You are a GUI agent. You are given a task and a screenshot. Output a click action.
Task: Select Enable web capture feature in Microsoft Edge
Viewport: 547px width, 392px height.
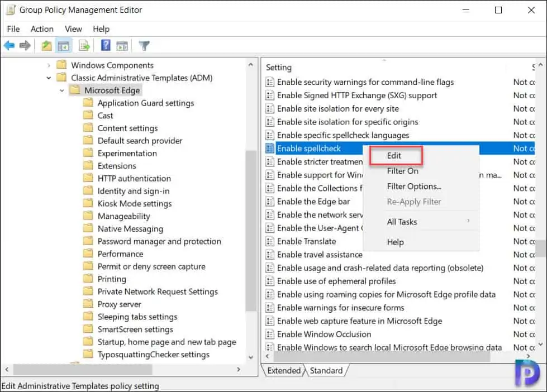point(359,321)
